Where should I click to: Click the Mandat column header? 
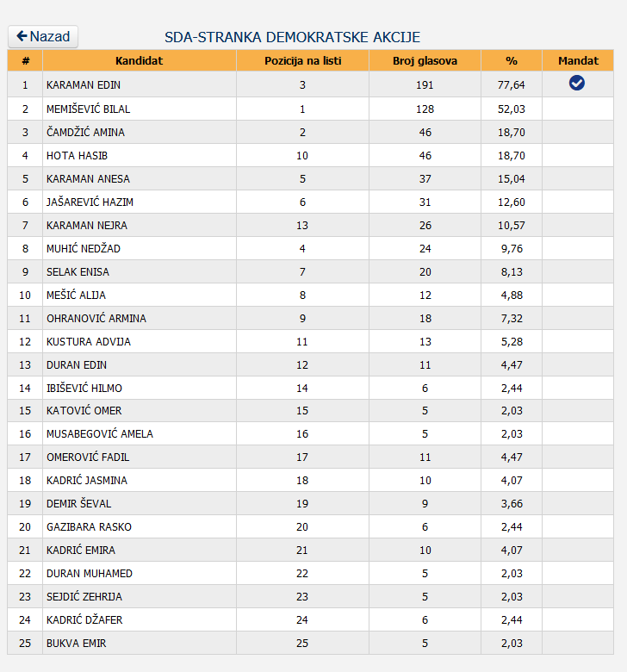pyautogui.click(x=578, y=60)
